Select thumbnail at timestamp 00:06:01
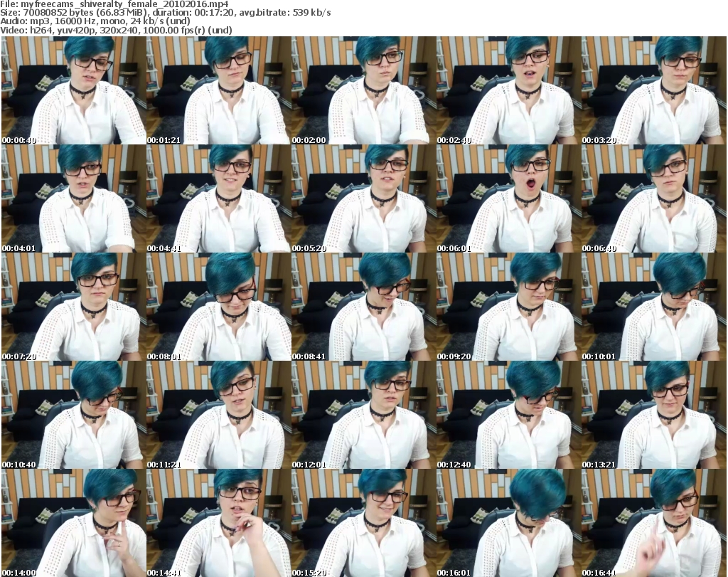This screenshot has width=728, height=577. [508, 198]
